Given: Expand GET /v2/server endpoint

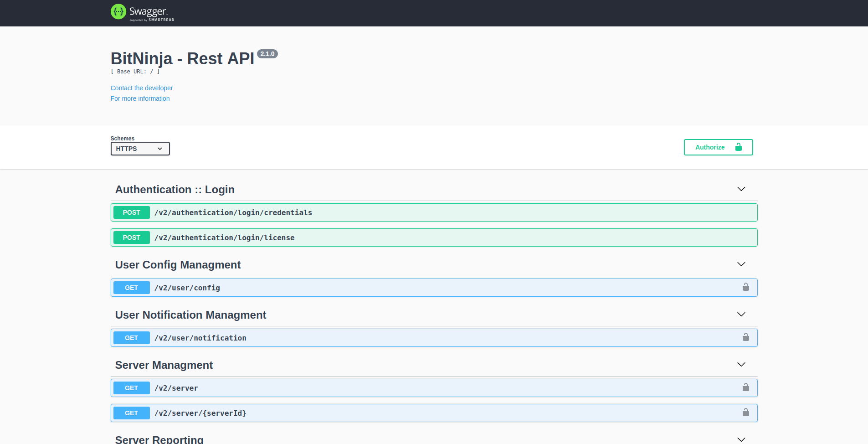Looking at the screenshot, I should click(x=434, y=388).
